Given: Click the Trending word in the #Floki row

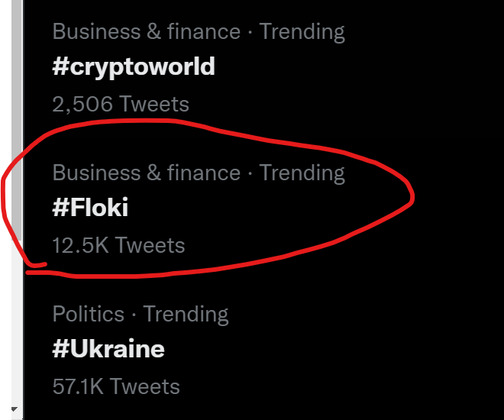Looking at the screenshot, I should pos(302,173).
